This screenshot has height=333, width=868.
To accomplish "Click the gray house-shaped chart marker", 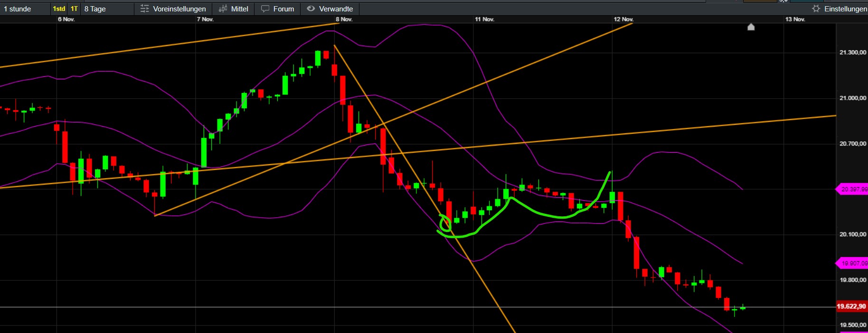I will (x=751, y=27).
